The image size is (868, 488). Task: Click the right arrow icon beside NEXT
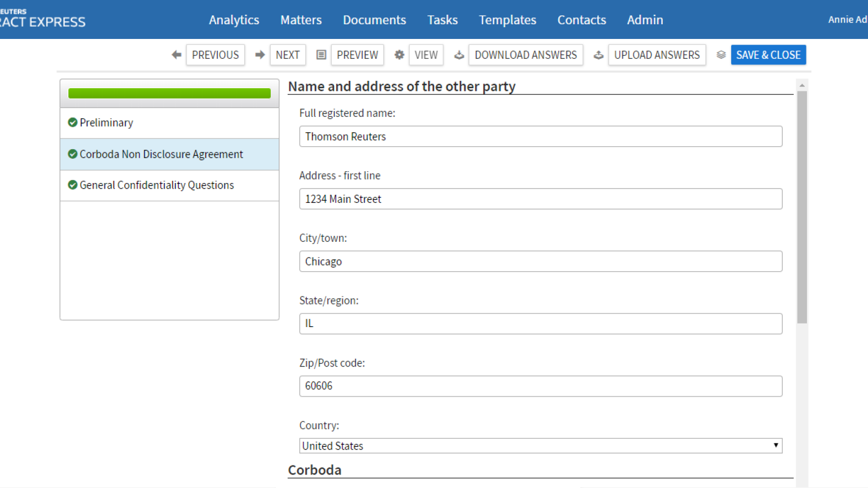(260, 55)
